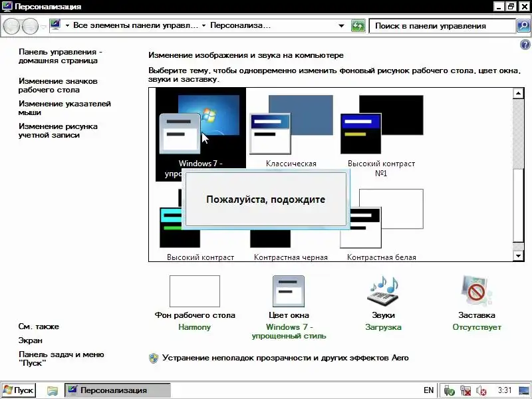Pick the Контрастная черная theme
Screen dimensions: 532x399
pos(291,246)
